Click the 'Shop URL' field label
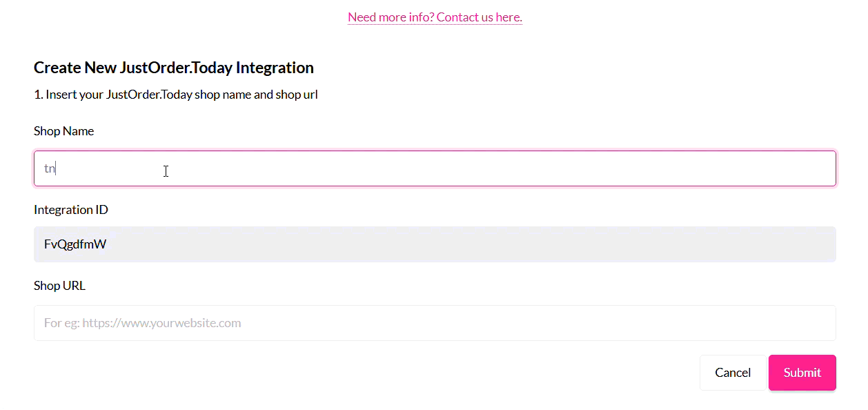Viewport: 868px width, 410px height. pyautogui.click(x=59, y=286)
